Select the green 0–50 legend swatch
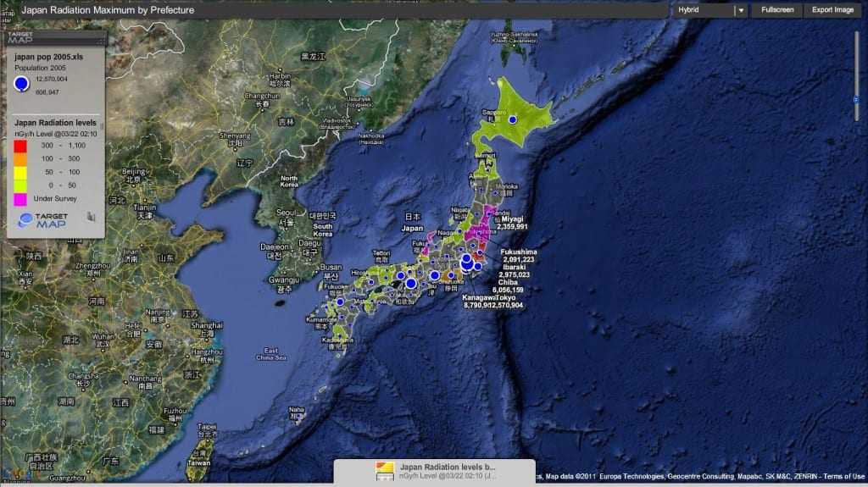This screenshot has height=487, width=868. 20,184
